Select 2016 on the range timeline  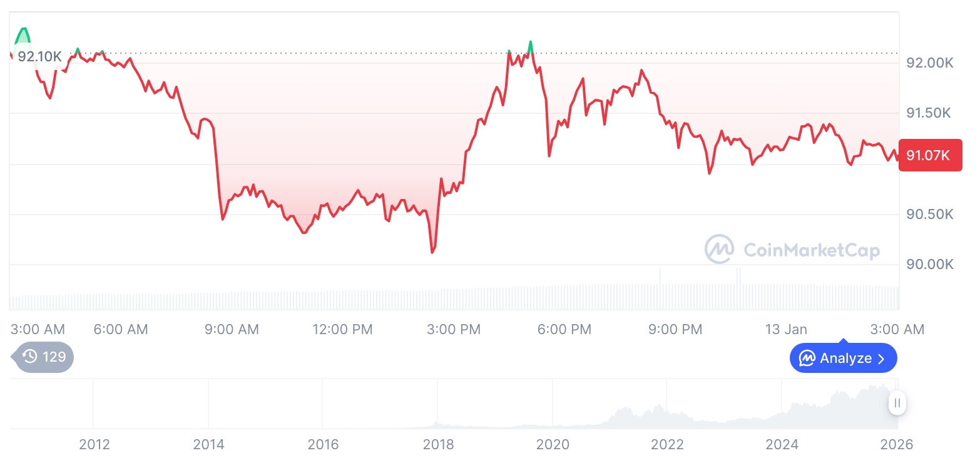point(323,444)
